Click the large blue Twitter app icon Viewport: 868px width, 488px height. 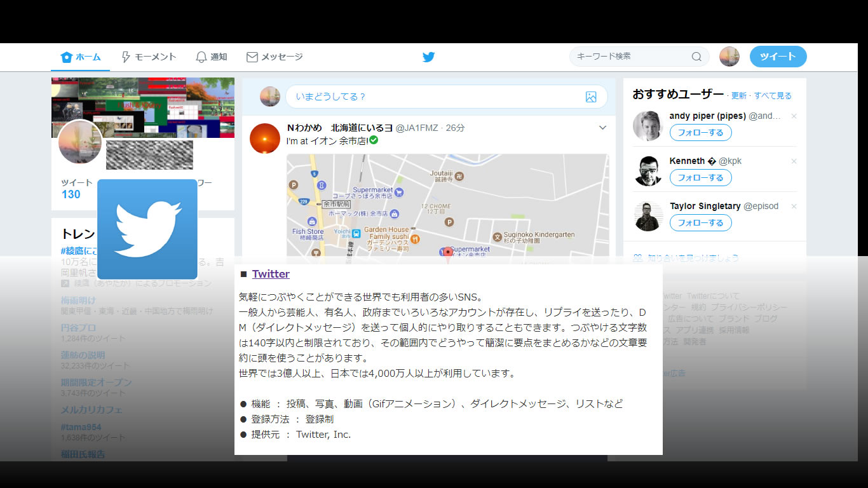[x=147, y=229]
